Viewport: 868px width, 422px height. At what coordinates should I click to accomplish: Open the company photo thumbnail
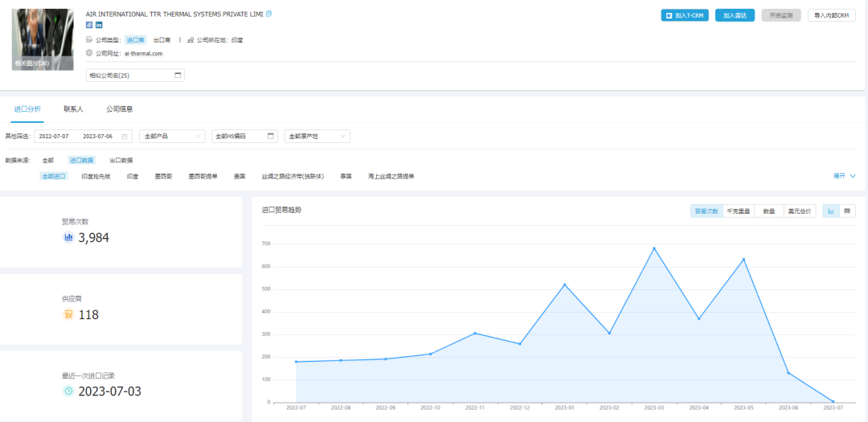(42, 39)
